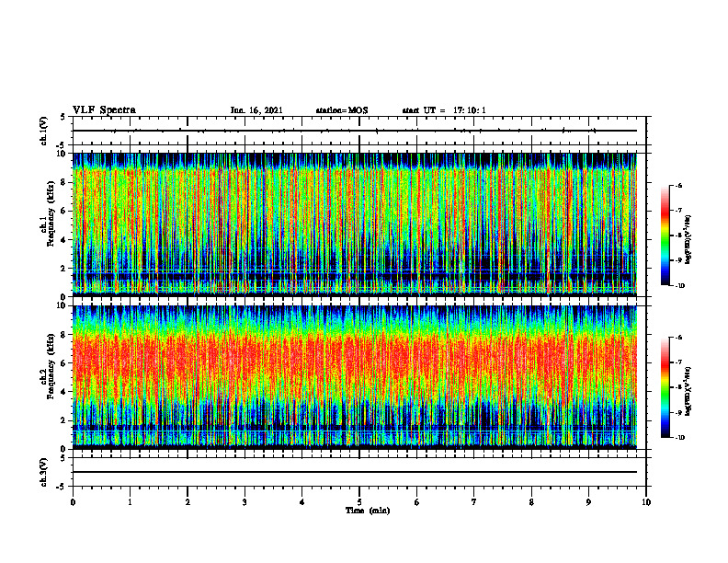This screenshot has width=728, height=563.
Task: Click the ch.2 frequency axis "4" tick label
Action: [x=64, y=392]
